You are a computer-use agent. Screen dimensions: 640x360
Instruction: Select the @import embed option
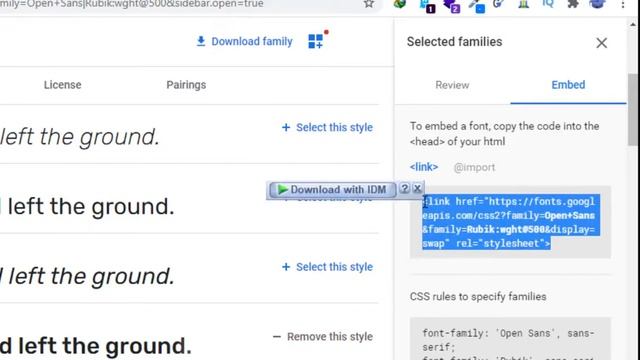(x=474, y=167)
